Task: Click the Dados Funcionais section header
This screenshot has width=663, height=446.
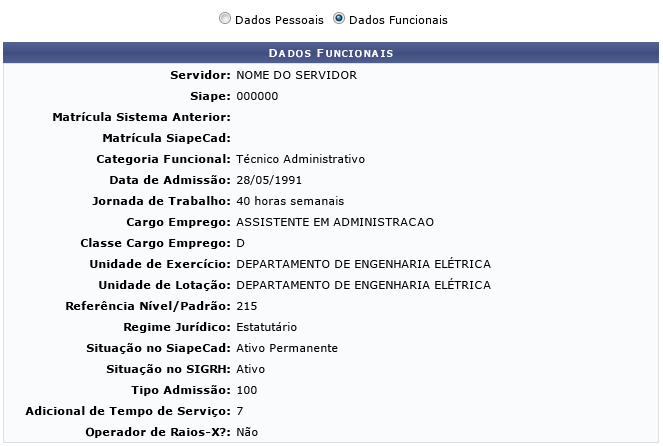Action: pos(331,52)
